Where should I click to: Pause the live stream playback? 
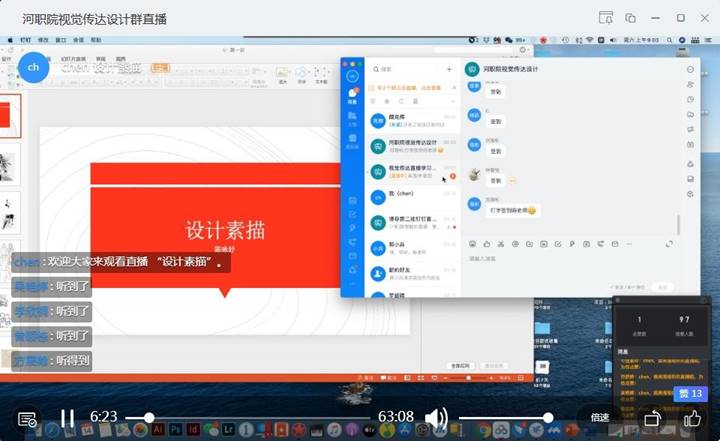tap(67, 418)
